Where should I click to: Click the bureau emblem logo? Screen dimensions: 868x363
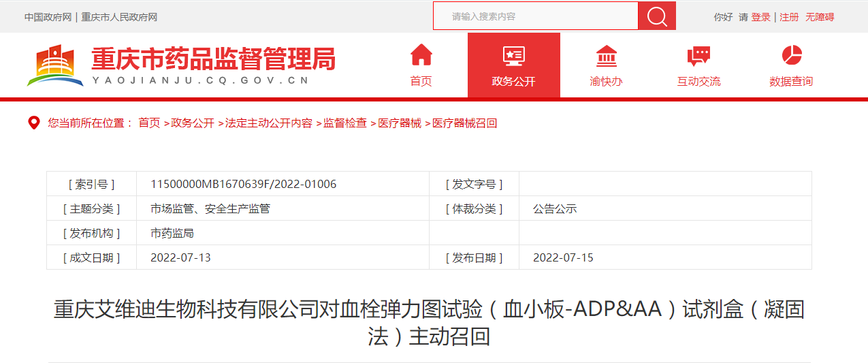click(x=54, y=65)
